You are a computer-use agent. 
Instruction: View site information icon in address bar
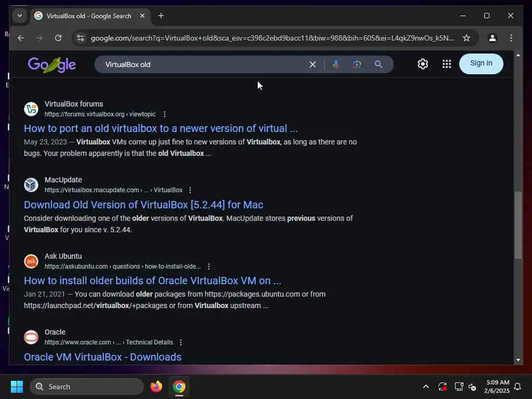pos(81,38)
